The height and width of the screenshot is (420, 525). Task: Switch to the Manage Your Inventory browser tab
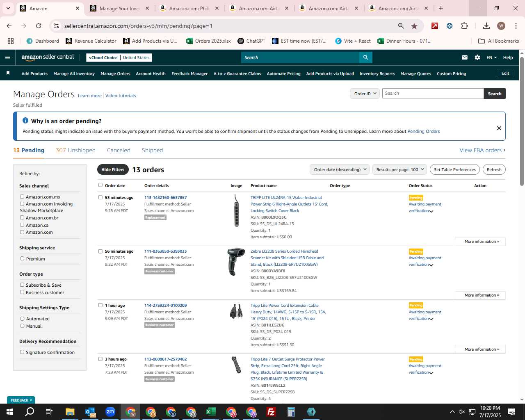(x=120, y=8)
